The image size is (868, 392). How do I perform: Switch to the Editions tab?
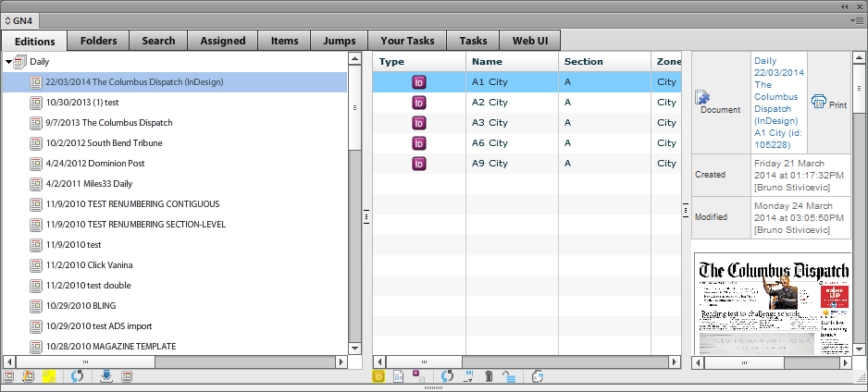34,41
